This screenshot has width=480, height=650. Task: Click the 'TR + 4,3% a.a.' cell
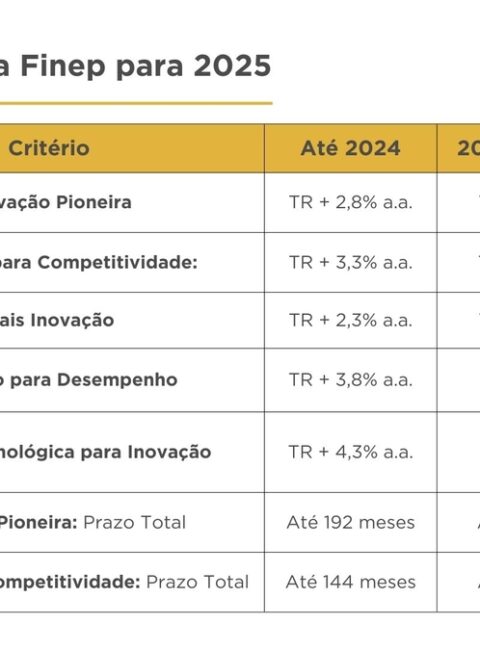(351, 452)
